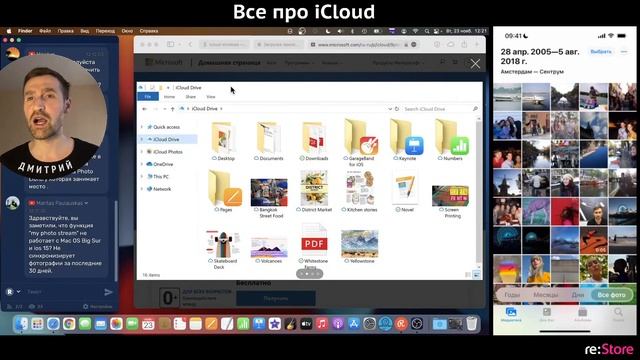Tap Выбрать button in Photos
Screen dimensions: 640x360
pos(601,52)
